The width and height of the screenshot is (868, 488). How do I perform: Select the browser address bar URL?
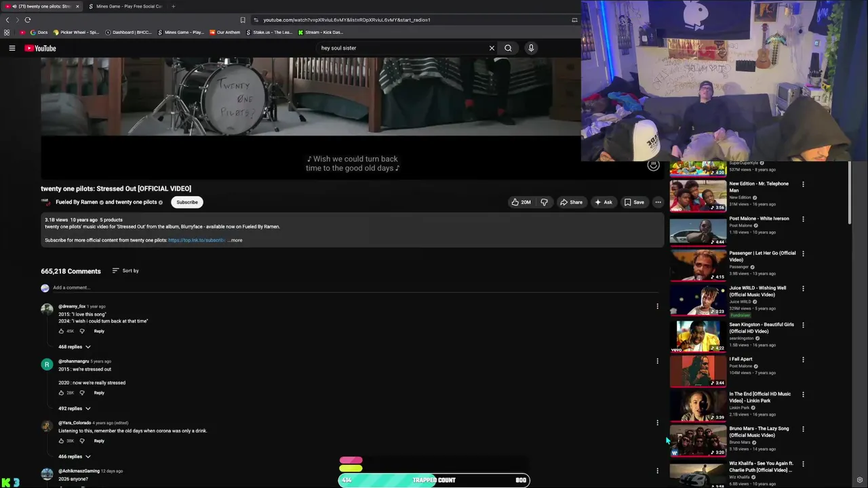(347, 20)
